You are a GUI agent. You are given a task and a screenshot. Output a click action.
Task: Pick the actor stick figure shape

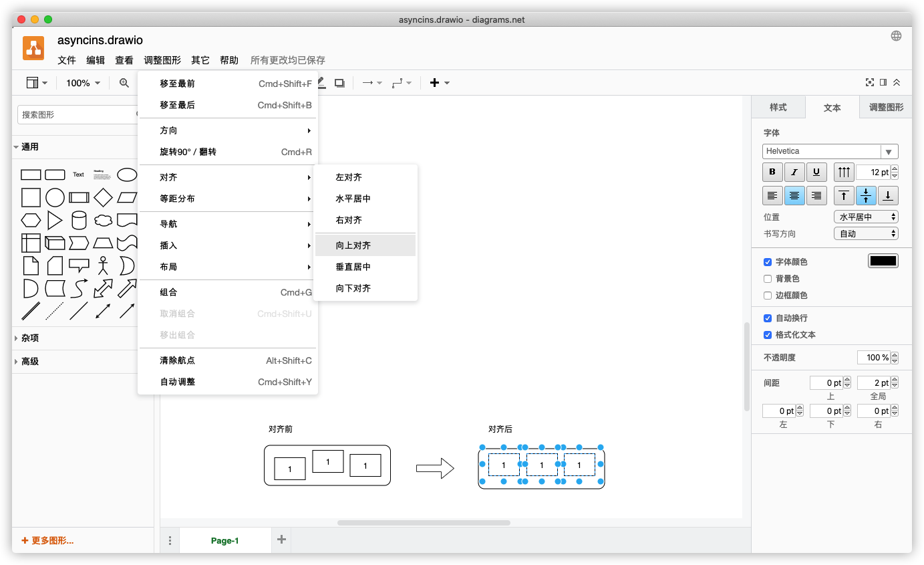tap(103, 265)
